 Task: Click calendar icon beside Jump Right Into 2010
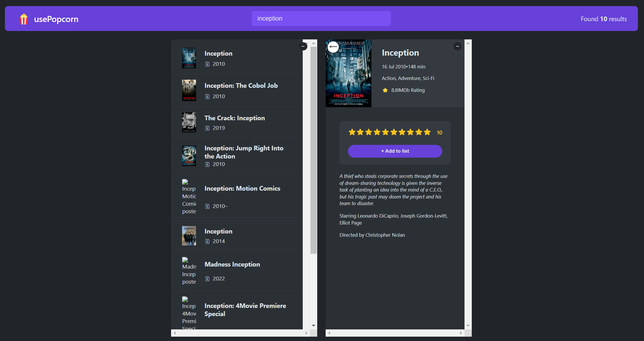point(207,164)
